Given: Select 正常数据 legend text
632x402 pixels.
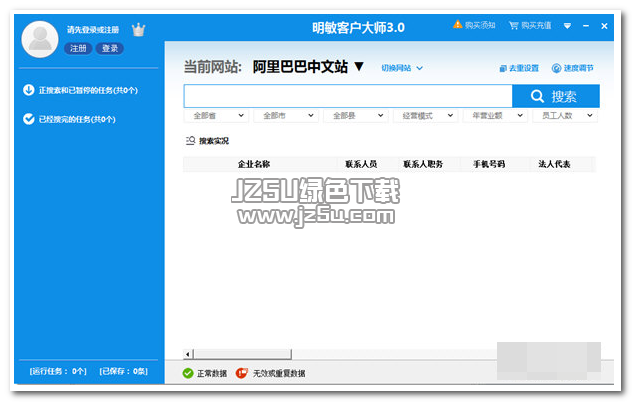Looking at the screenshot, I should [x=212, y=373].
